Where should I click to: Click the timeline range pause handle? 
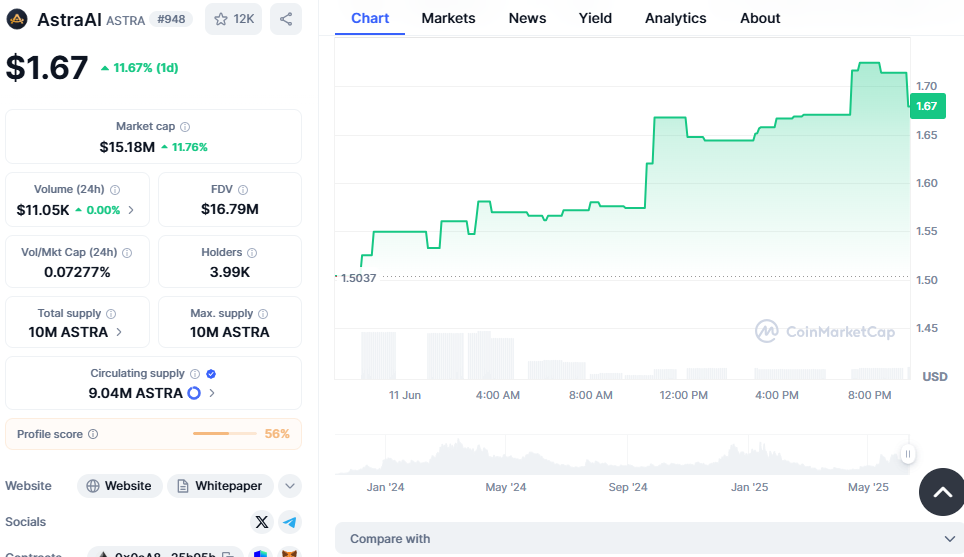click(x=907, y=454)
